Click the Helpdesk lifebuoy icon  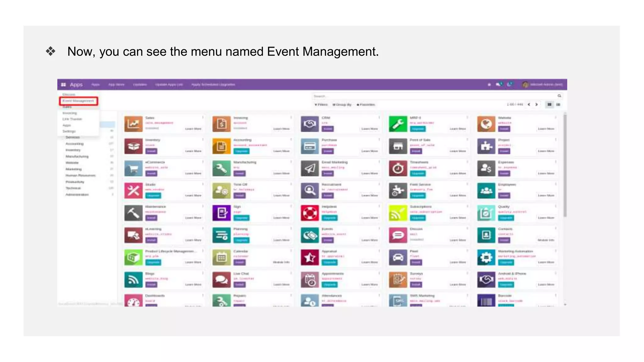click(x=310, y=213)
